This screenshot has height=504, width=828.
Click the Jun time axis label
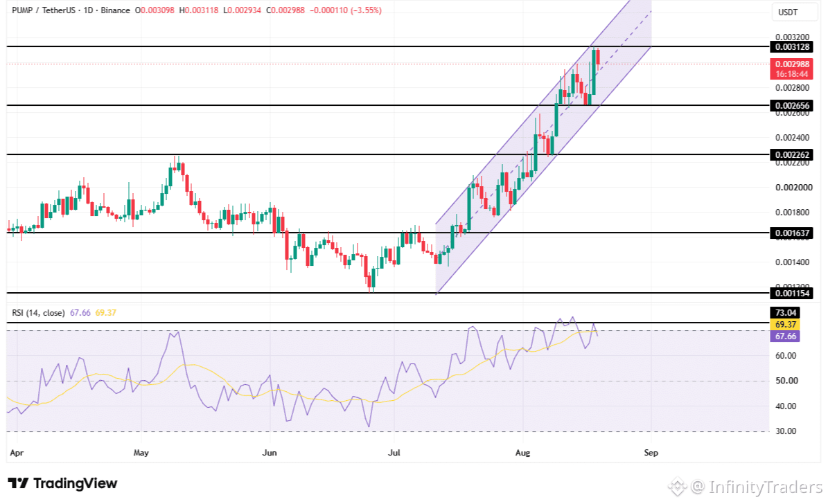coord(270,453)
